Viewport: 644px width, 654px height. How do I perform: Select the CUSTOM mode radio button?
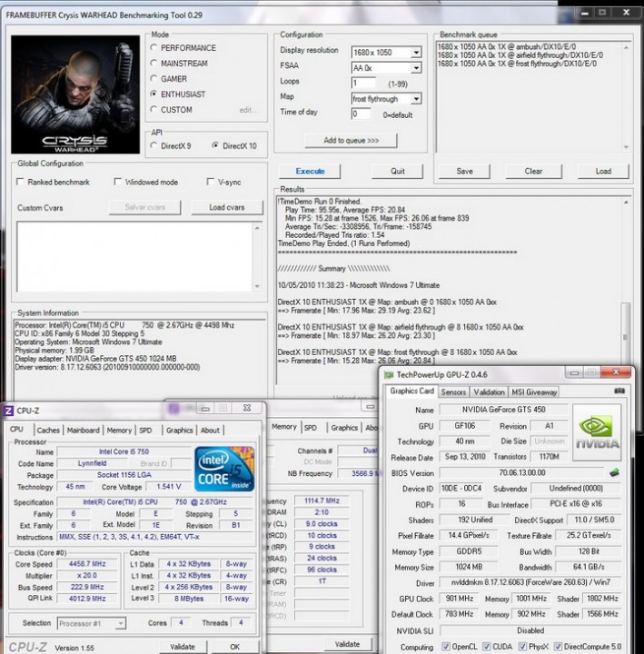click(x=154, y=109)
